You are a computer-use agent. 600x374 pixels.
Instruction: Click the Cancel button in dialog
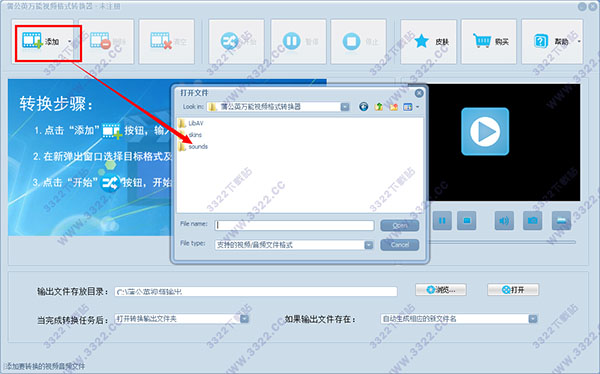click(x=399, y=245)
